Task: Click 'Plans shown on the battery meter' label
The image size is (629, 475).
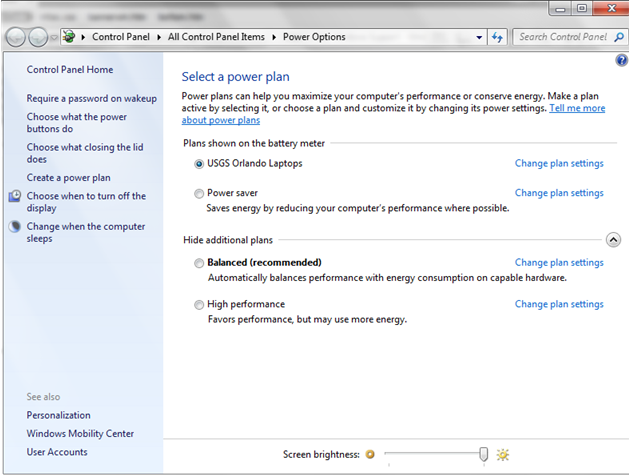Action: [x=254, y=143]
